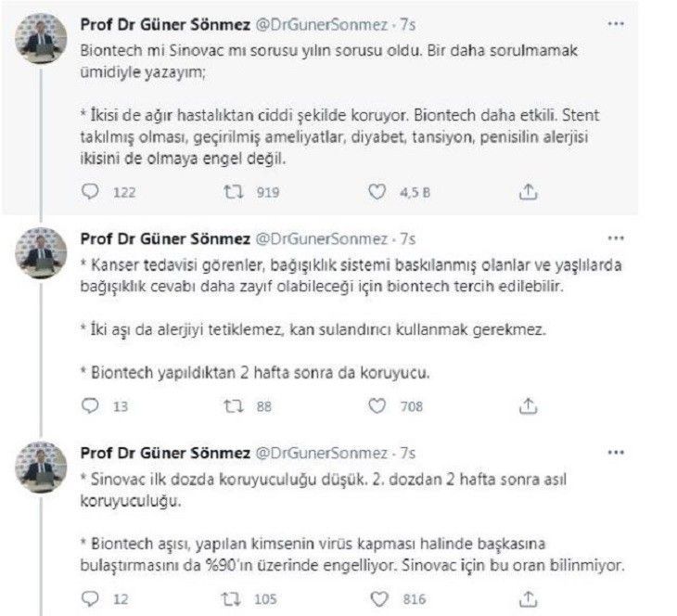Reply to the Biontech mi Sinovac tweet
Image resolution: width=677 pixels, height=616 pixels.
point(90,193)
